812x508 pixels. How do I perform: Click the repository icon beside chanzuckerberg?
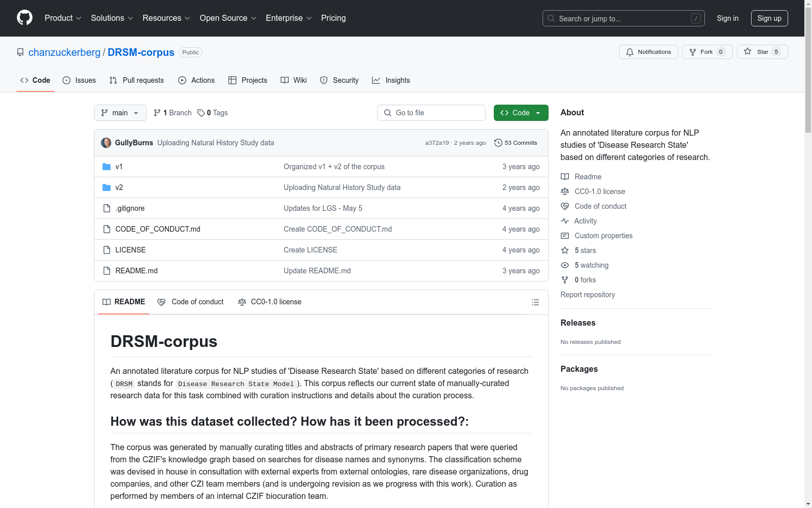[x=20, y=52]
